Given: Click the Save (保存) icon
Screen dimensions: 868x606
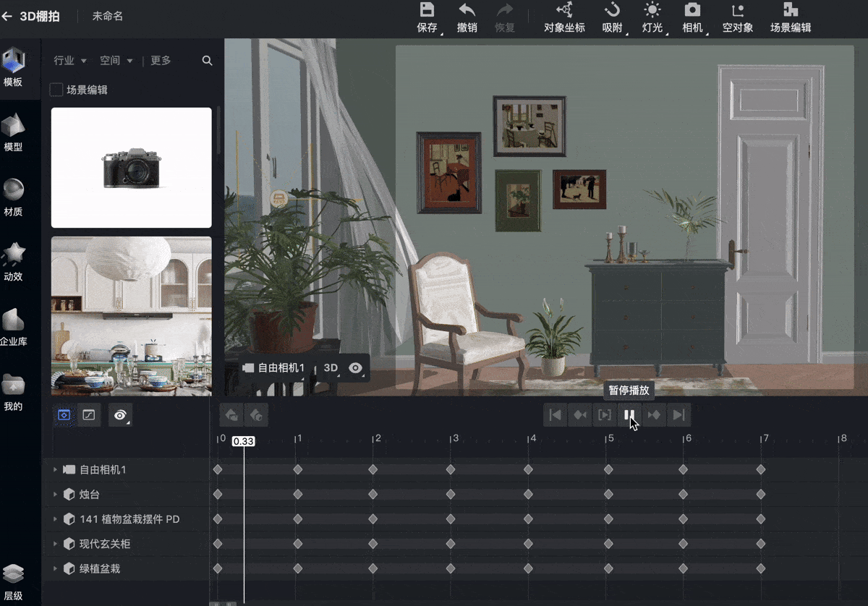Looking at the screenshot, I should (x=427, y=10).
